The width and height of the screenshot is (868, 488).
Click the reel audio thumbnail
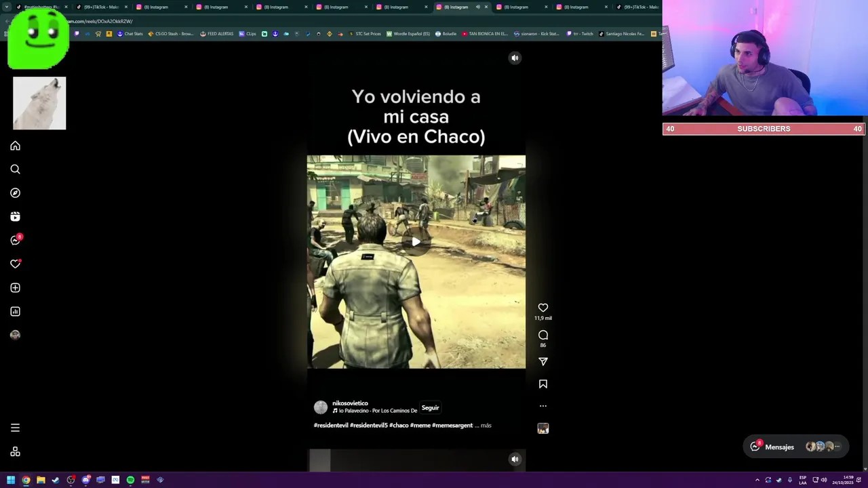click(x=543, y=428)
